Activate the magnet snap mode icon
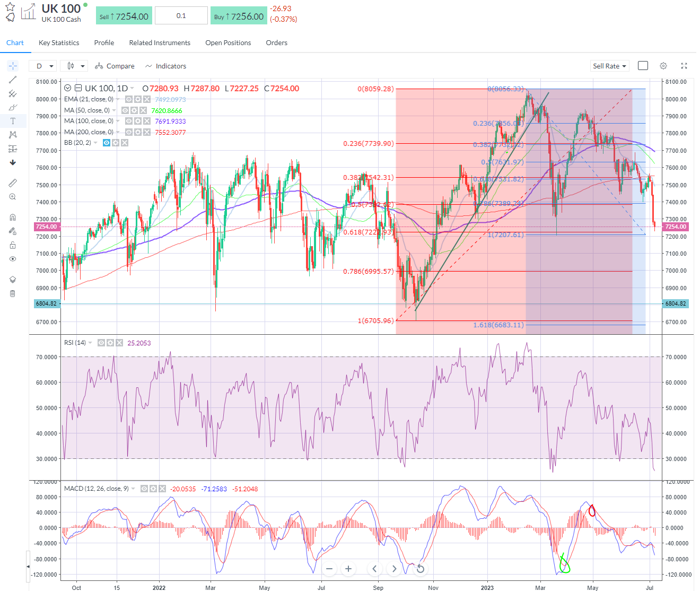This screenshot has height=591, width=700. coord(13,217)
